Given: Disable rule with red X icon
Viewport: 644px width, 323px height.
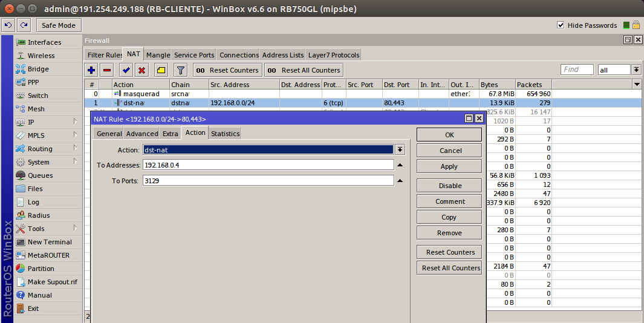Looking at the screenshot, I should point(141,70).
